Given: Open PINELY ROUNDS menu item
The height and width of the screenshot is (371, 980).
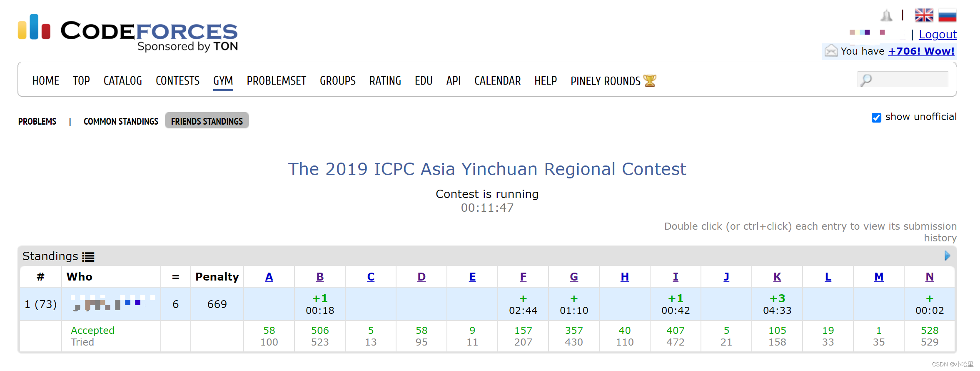Looking at the screenshot, I should [606, 81].
